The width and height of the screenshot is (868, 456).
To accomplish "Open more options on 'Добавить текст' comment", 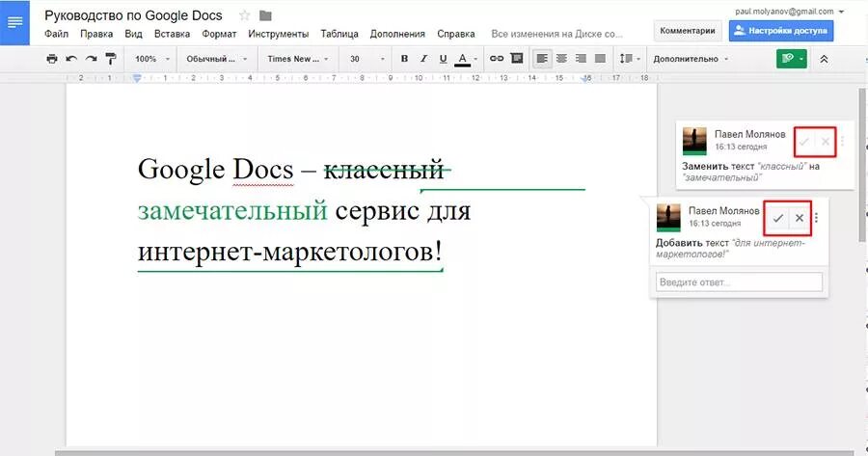I will 817,218.
